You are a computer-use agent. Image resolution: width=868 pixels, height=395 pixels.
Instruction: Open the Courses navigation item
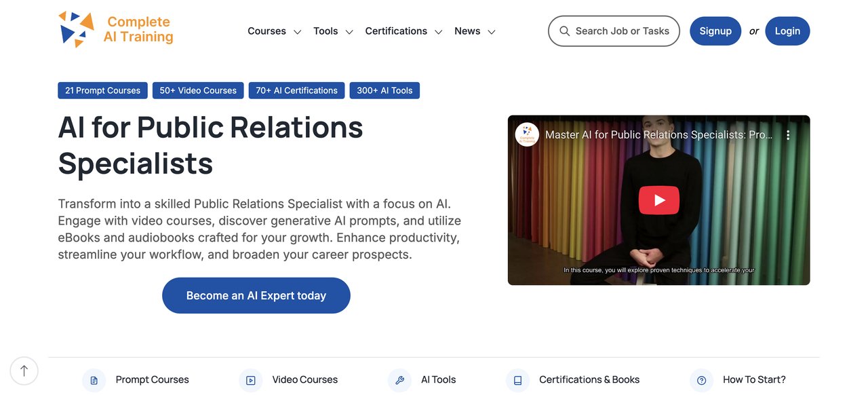pos(267,31)
